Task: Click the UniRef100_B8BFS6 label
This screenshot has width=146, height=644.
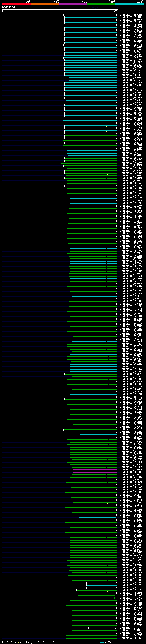Action: coord(131,472)
